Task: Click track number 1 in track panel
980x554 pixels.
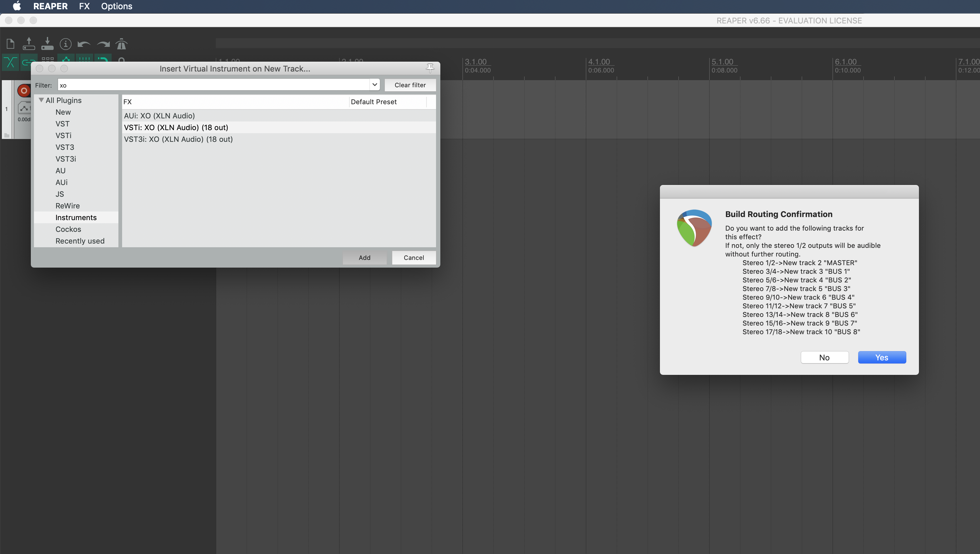Action: point(6,109)
